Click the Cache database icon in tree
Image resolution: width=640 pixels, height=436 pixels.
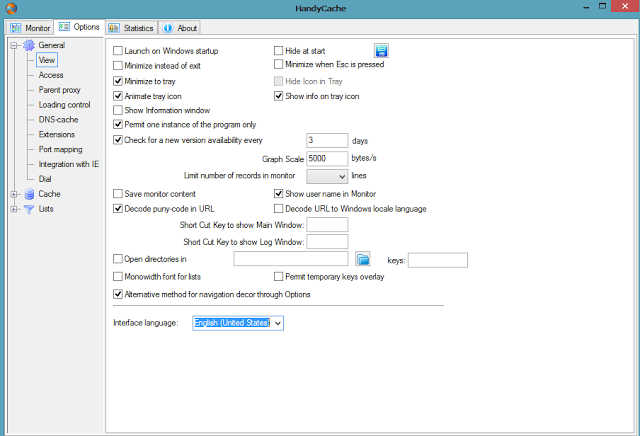coord(29,194)
